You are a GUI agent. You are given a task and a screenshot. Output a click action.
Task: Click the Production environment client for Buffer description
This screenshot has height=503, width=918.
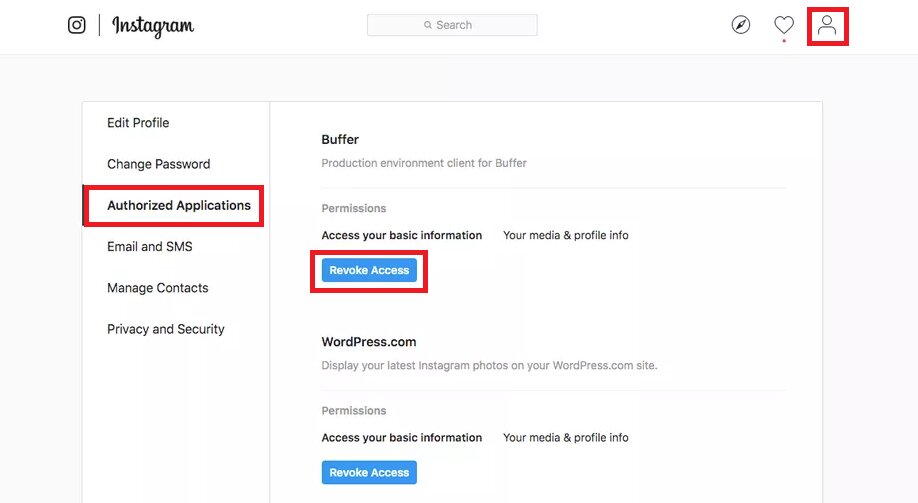[x=424, y=163]
